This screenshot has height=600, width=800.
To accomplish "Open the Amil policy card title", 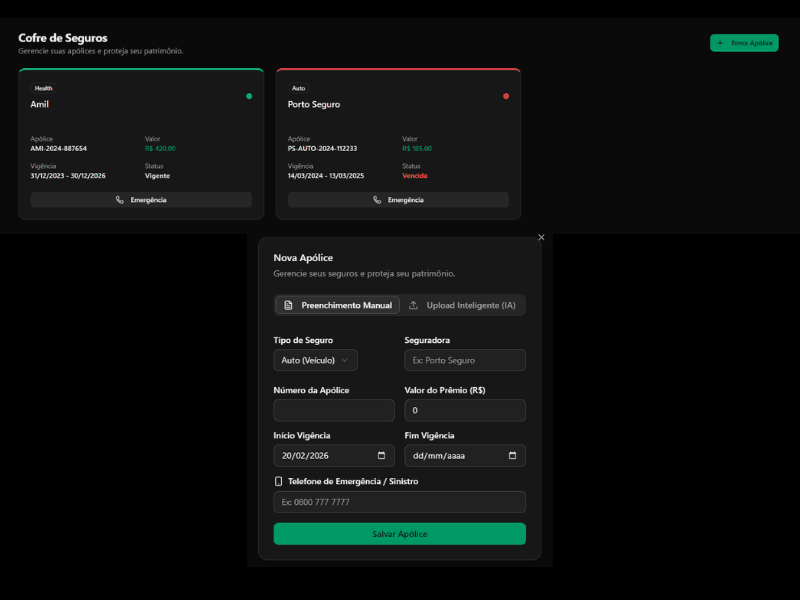I will click(x=40, y=104).
